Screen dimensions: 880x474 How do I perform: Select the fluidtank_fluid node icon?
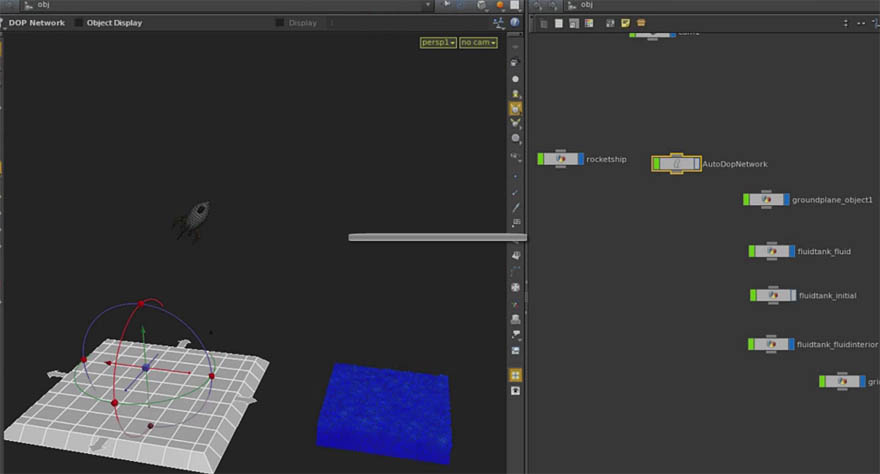[772, 251]
